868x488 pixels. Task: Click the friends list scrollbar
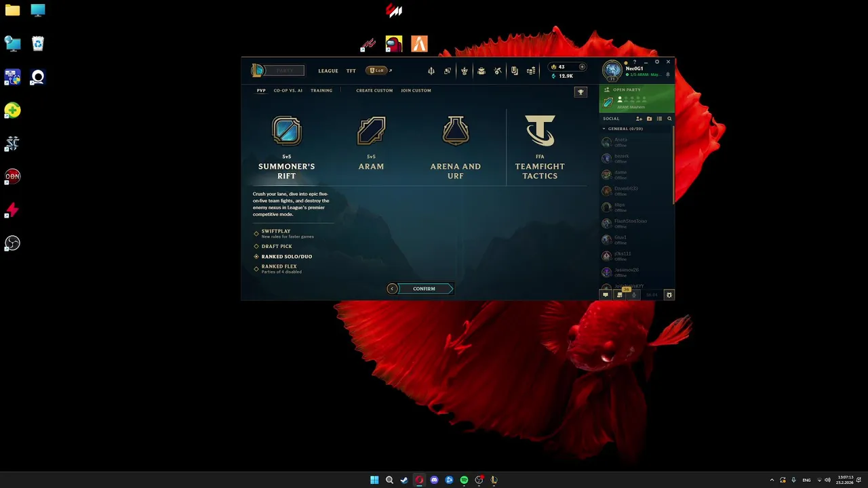(x=673, y=164)
